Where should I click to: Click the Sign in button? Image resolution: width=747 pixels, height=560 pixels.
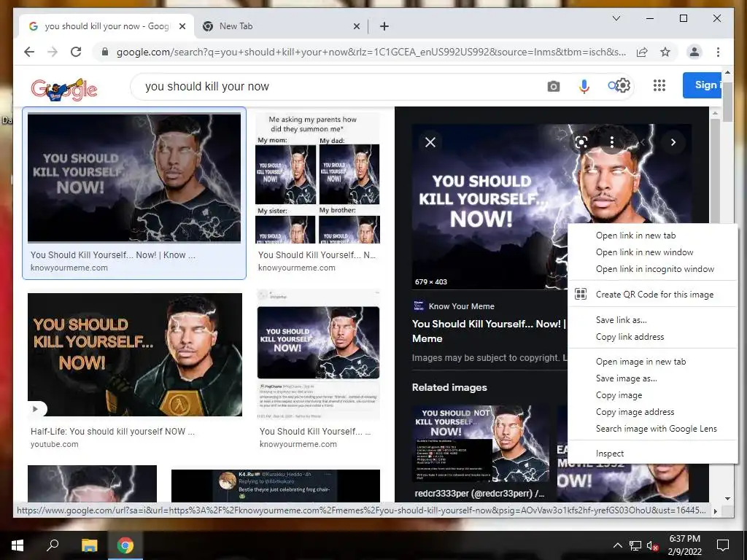point(703,85)
